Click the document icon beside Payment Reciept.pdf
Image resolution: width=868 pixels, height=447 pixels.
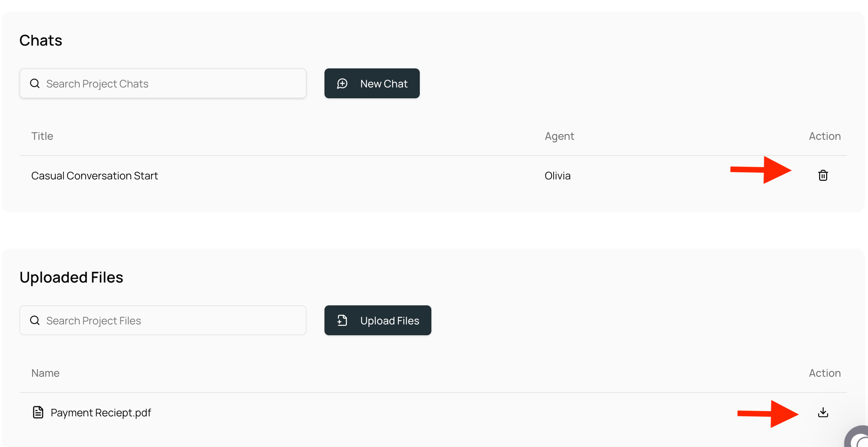(x=38, y=412)
